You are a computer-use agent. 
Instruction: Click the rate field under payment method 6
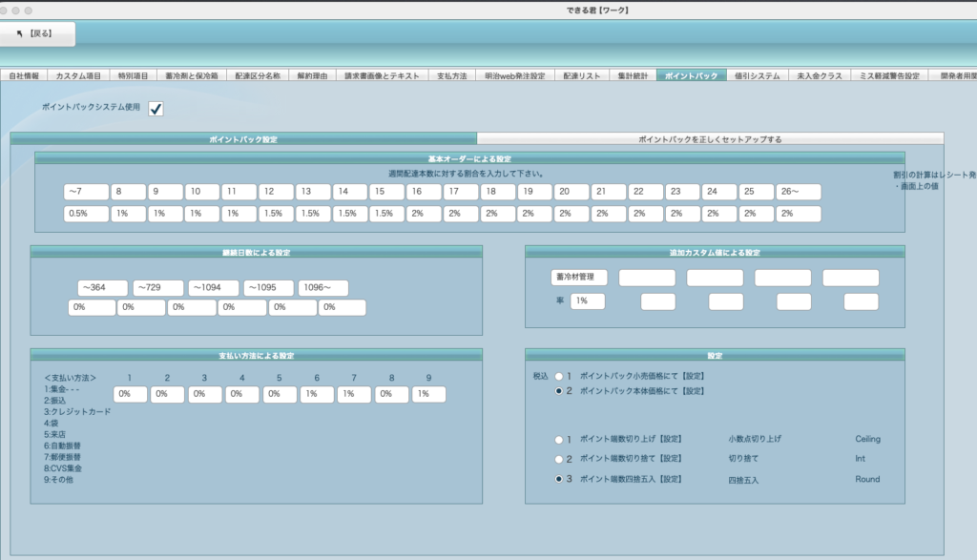[x=318, y=393]
